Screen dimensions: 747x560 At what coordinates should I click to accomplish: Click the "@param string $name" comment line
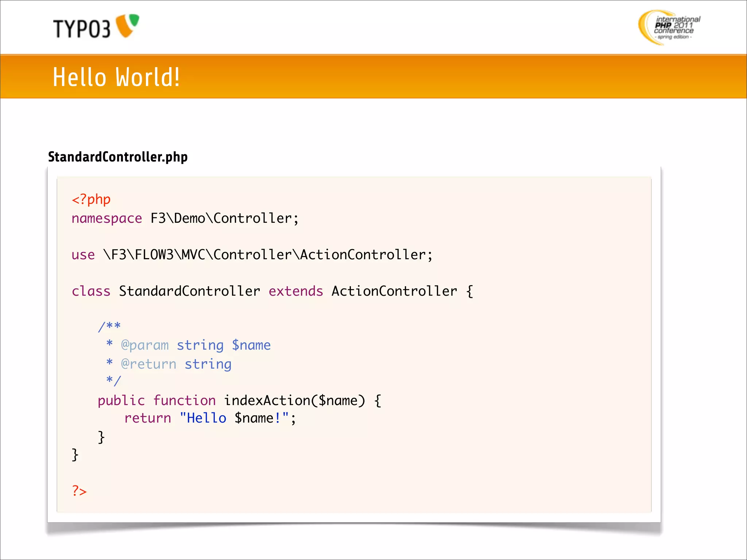coord(188,345)
